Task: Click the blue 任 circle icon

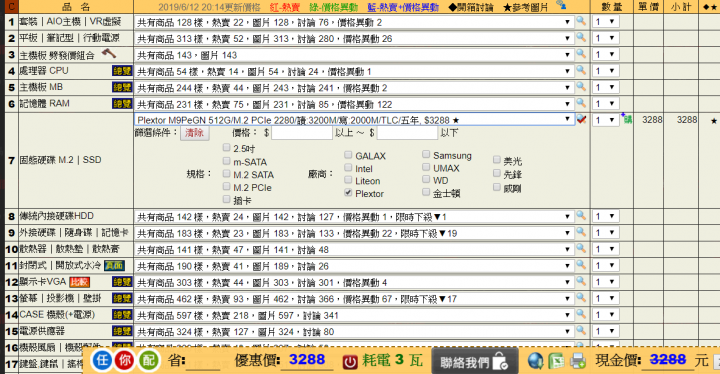Action: pos(102,360)
